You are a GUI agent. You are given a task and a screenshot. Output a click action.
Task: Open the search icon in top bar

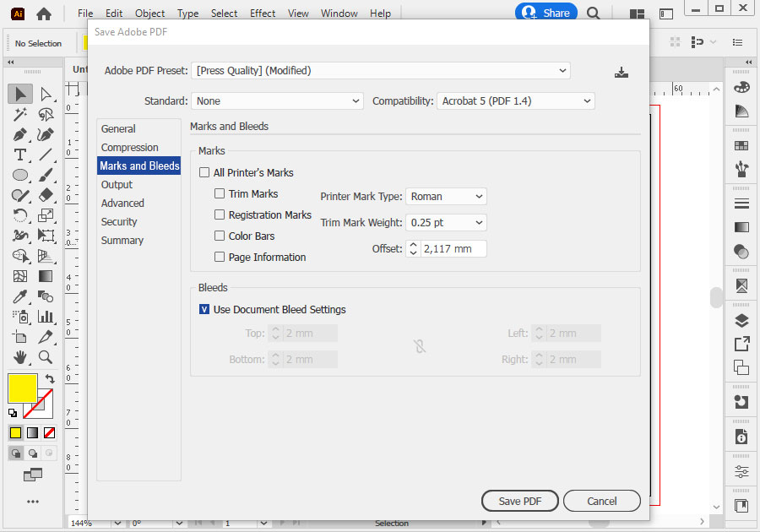coord(594,13)
